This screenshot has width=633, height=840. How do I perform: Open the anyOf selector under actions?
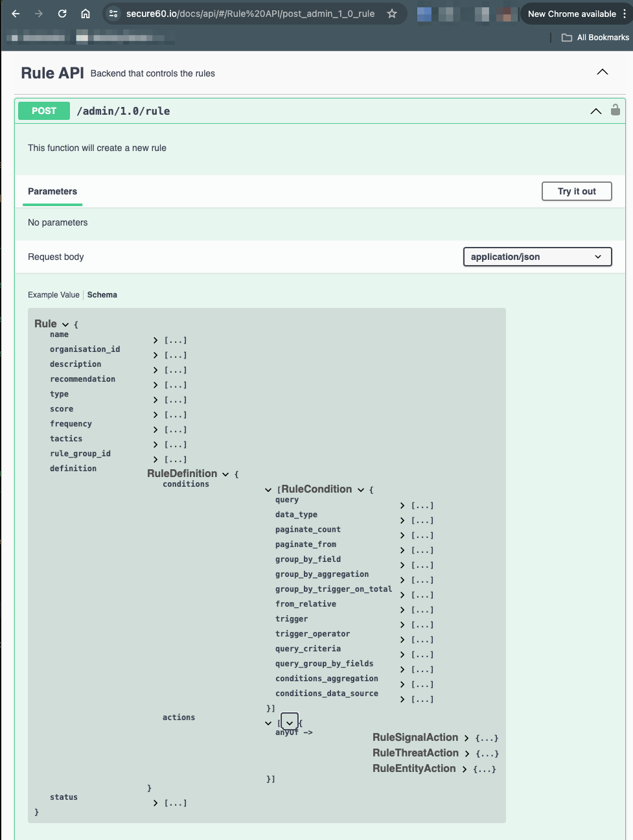289,721
